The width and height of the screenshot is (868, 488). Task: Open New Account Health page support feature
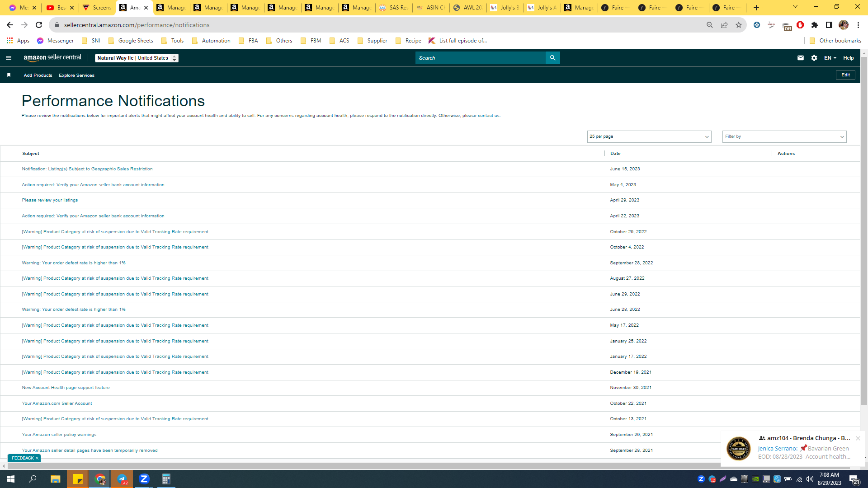tap(66, 388)
